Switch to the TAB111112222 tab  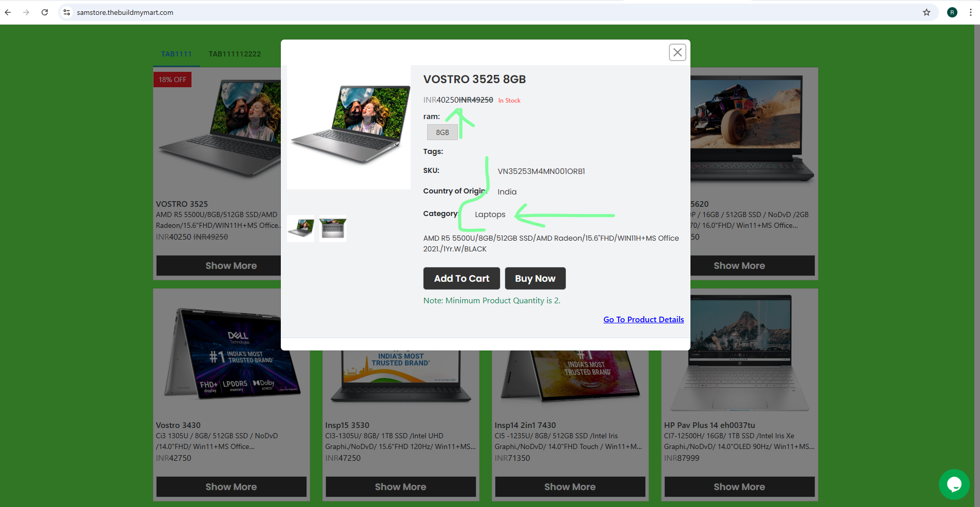(x=235, y=54)
